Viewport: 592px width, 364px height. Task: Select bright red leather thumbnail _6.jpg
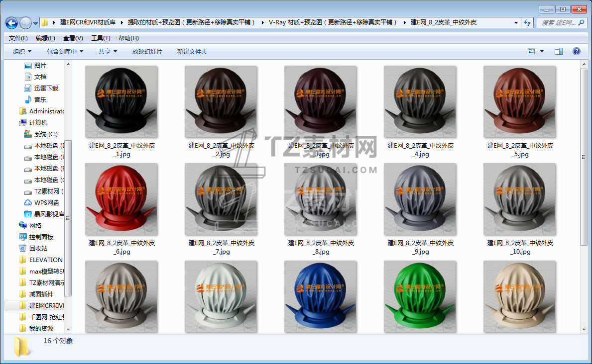coord(121,199)
